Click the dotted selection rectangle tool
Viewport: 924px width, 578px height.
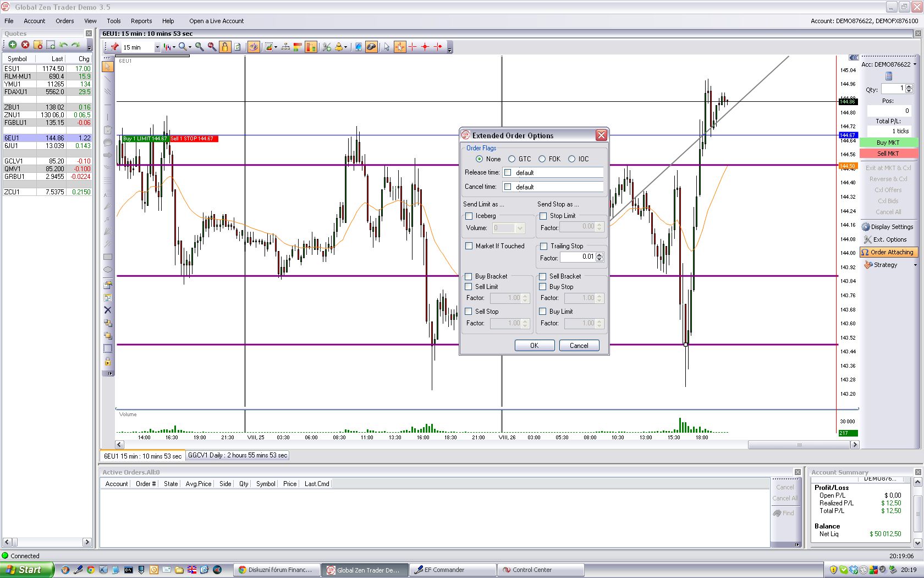108,348
